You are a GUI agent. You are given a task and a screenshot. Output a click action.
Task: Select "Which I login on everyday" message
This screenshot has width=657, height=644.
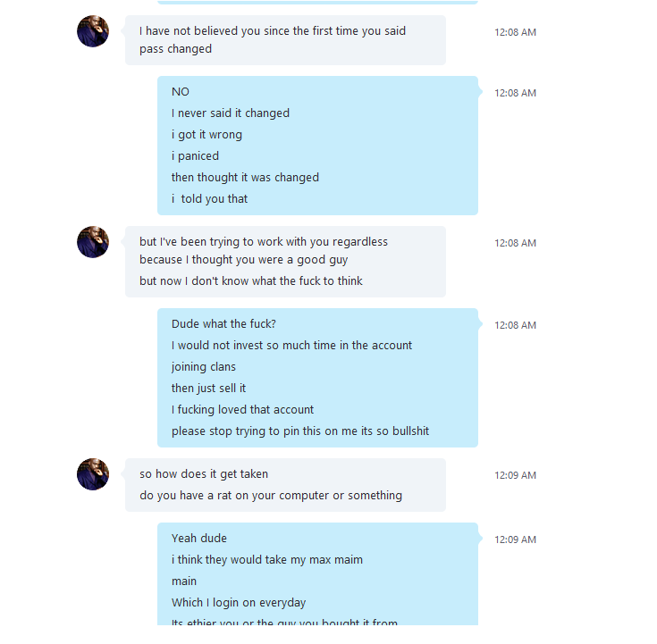click(239, 603)
